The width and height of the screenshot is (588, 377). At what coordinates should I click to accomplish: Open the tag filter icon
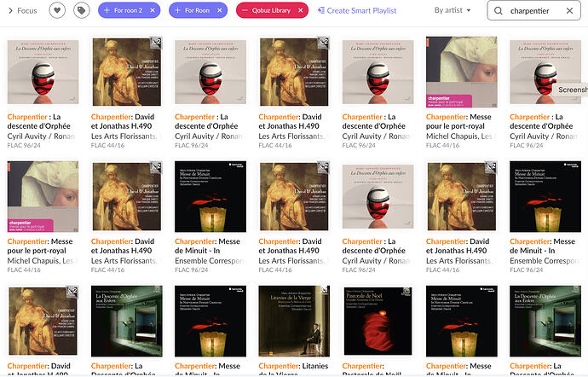tap(81, 10)
